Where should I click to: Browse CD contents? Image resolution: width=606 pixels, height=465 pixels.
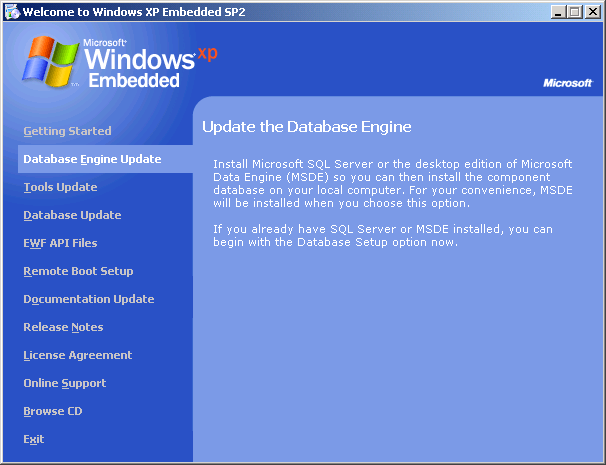tap(53, 411)
